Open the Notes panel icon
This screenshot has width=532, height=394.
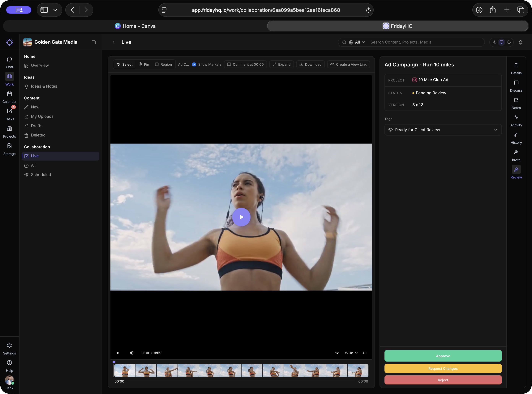click(x=516, y=103)
